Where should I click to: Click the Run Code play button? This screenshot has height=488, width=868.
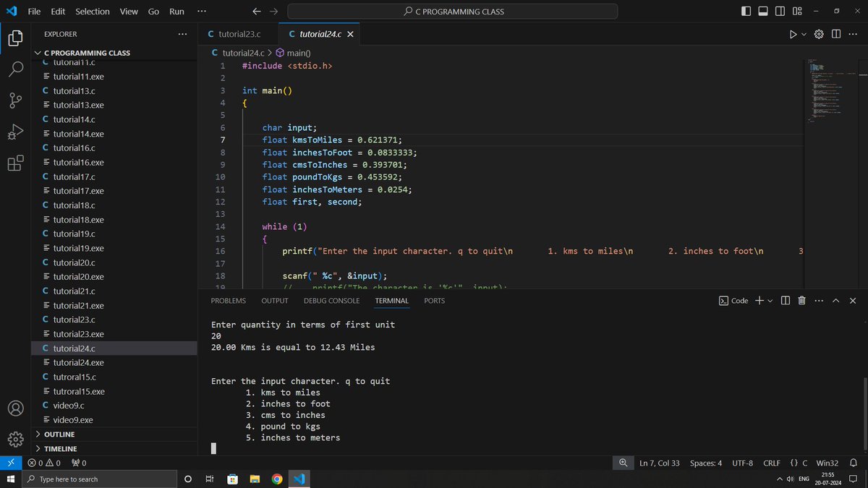(x=793, y=34)
